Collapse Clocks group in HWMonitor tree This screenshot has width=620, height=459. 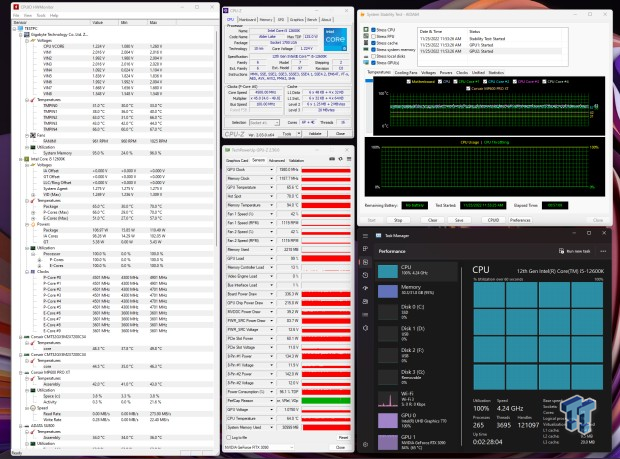(26, 272)
